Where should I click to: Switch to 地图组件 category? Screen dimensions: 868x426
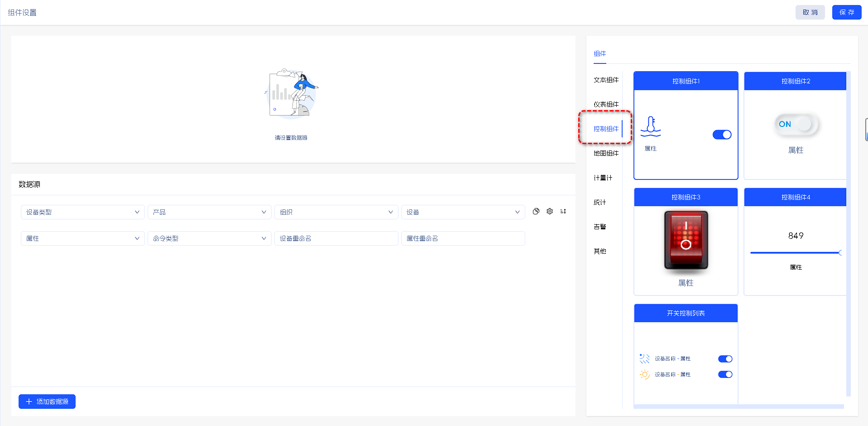[606, 153]
